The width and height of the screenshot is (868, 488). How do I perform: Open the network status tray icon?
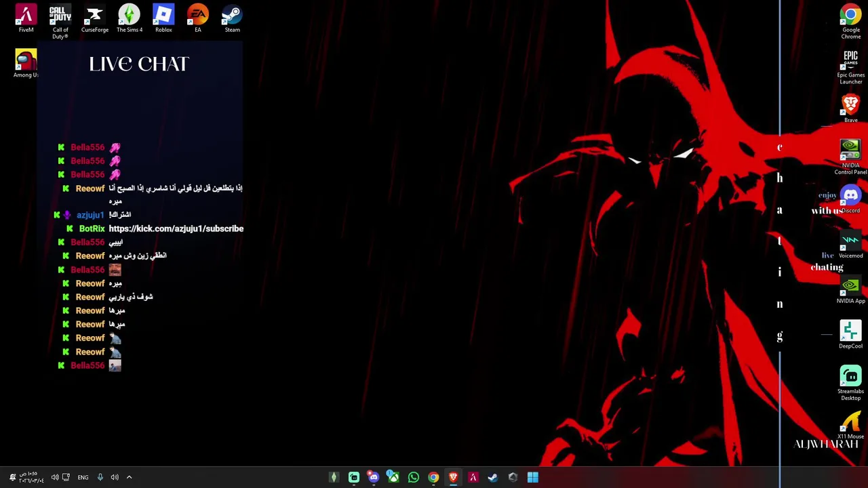66,477
